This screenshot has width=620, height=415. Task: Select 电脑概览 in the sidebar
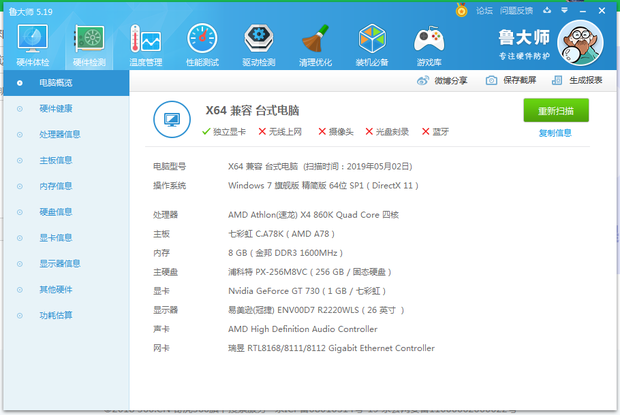pos(66,83)
